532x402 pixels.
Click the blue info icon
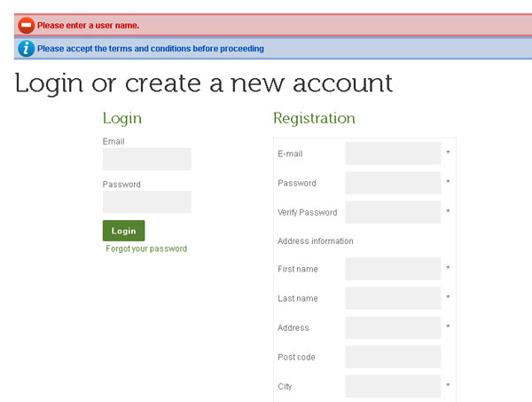26,49
